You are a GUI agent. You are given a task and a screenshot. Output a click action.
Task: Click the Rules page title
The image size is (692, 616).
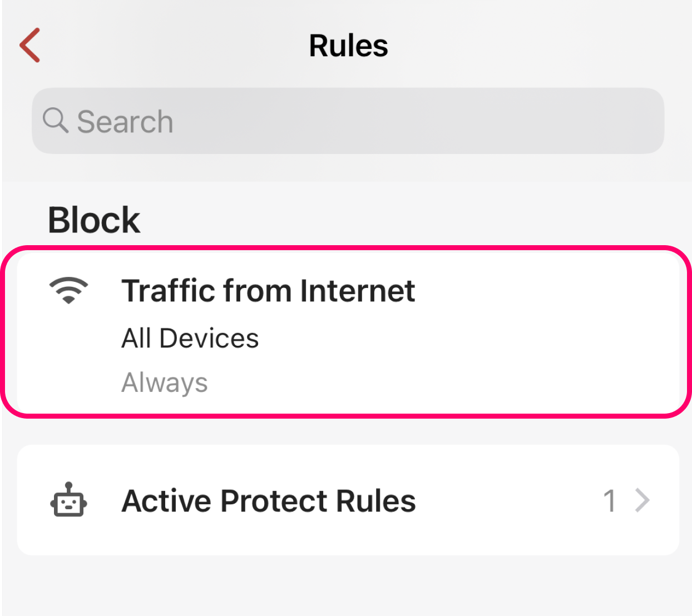click(348, 46)
